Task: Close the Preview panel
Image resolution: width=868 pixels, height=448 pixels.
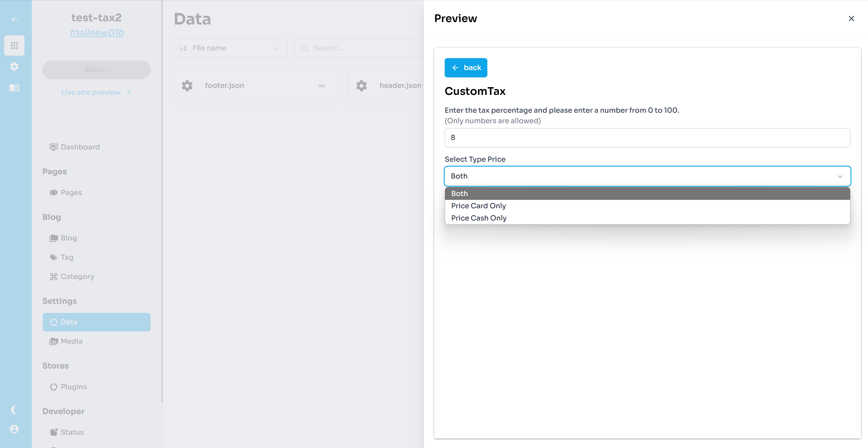Action: [x=851, y=19]
